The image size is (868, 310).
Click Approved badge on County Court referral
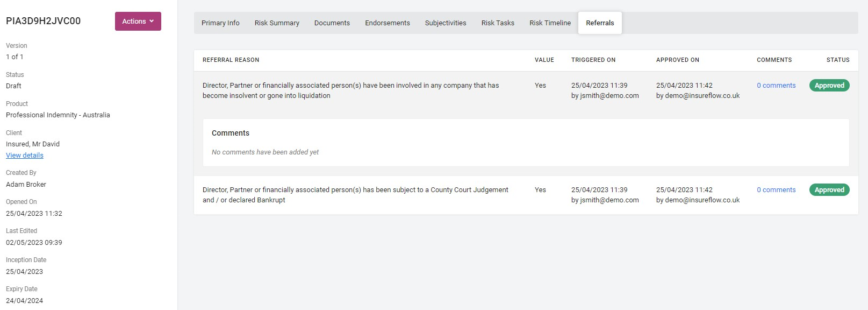pos(829,190)
